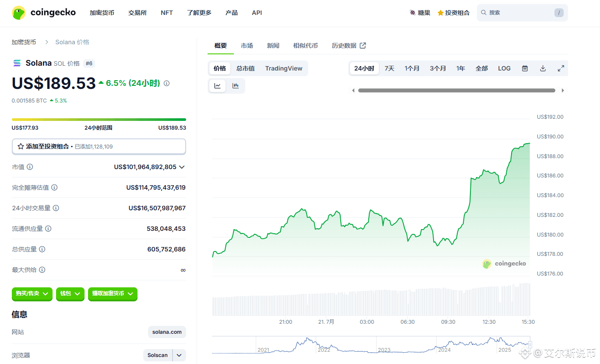Open the NFT top menu
This screenshot has width=600, height=364.
tap(167, 13)
